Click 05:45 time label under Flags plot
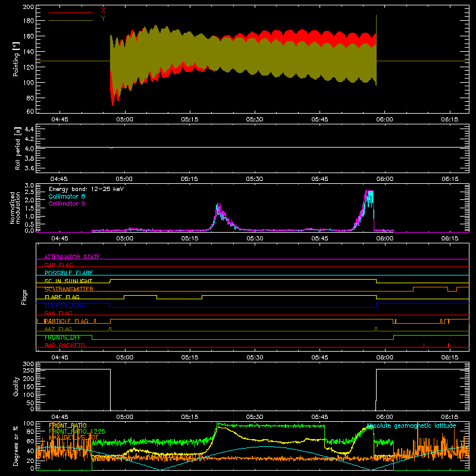Screen dimensions: 476x476 (x=320, y=358)
